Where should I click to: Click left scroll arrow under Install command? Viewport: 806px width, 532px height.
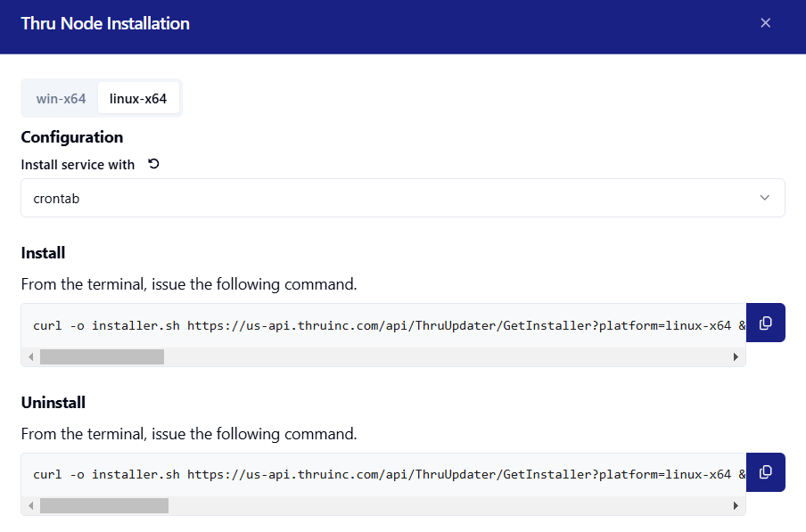31,356
